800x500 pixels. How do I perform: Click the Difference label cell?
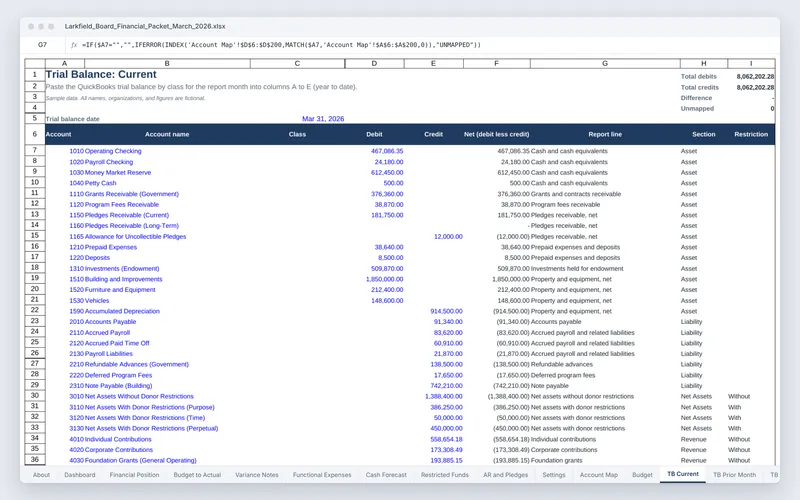[x=696, y=98]
